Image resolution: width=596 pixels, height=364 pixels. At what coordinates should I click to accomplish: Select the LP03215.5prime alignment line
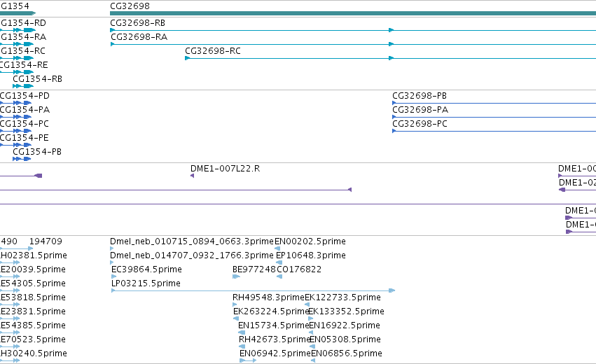point(253,290)
